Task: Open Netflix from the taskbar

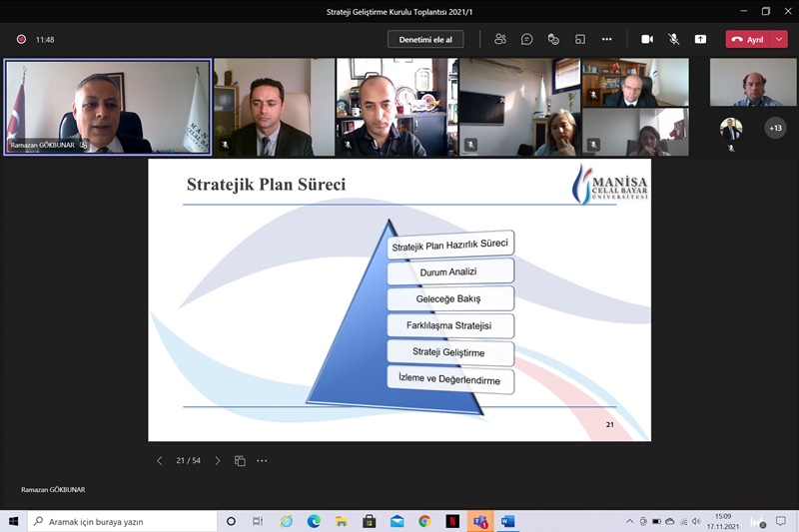Action: pos(452,521)
